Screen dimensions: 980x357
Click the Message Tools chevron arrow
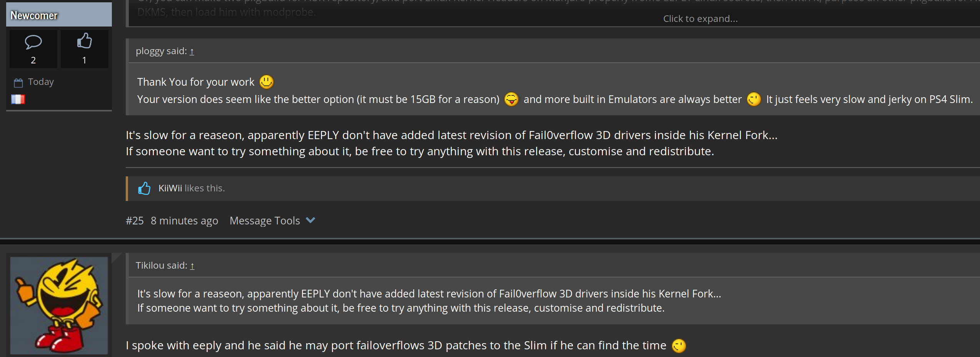point(310,220)
